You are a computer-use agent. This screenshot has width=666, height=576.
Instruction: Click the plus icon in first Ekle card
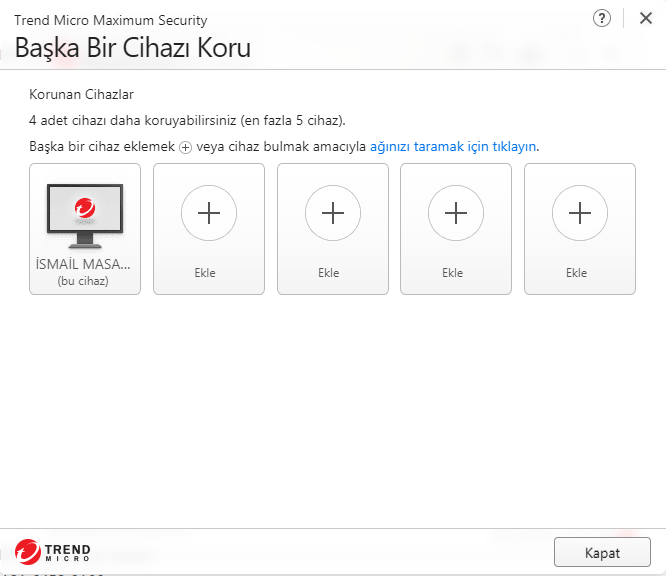pyautogui.click(x=209, y=213)
